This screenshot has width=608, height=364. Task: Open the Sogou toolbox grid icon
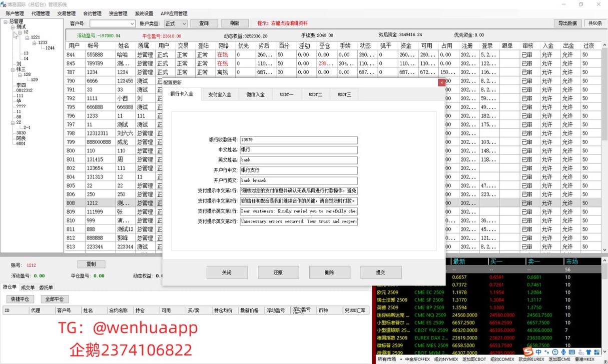[596, 352]
